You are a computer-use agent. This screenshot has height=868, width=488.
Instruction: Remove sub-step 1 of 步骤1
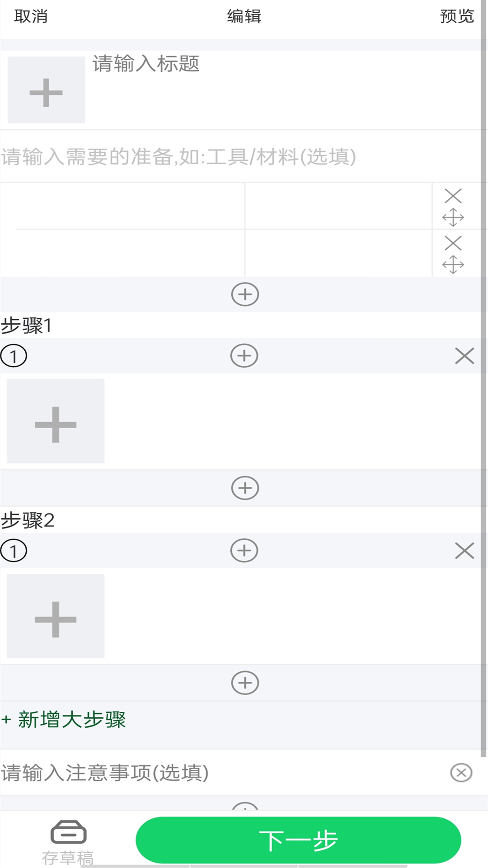(465, 356)
